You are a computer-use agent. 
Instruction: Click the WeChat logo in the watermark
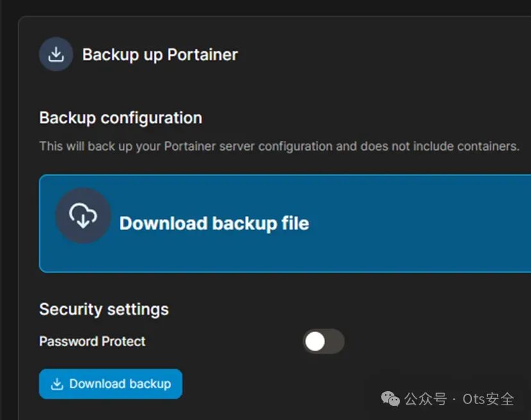point(390,399)
